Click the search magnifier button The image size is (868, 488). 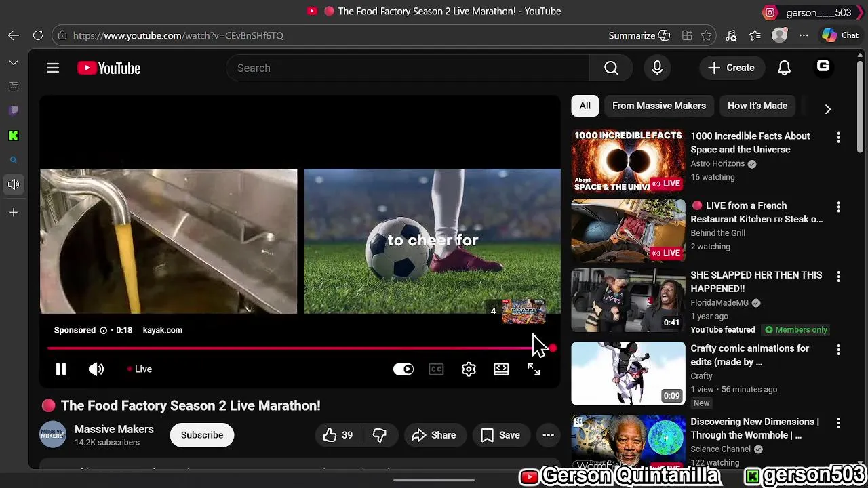click(x=611, y=68)
